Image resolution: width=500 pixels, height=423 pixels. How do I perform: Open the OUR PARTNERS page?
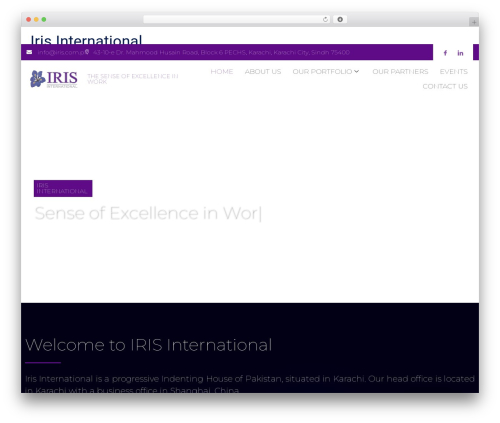click(400, 72)
